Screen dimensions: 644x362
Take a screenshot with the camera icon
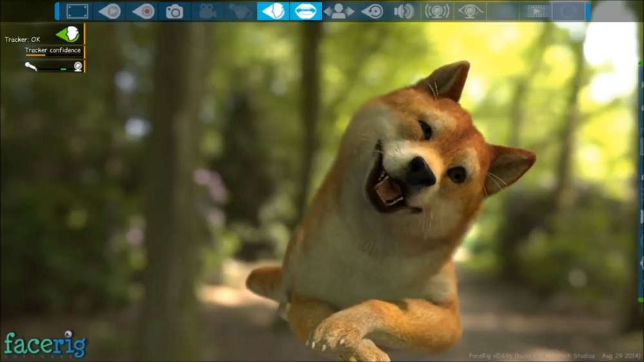tap(175, 12)
